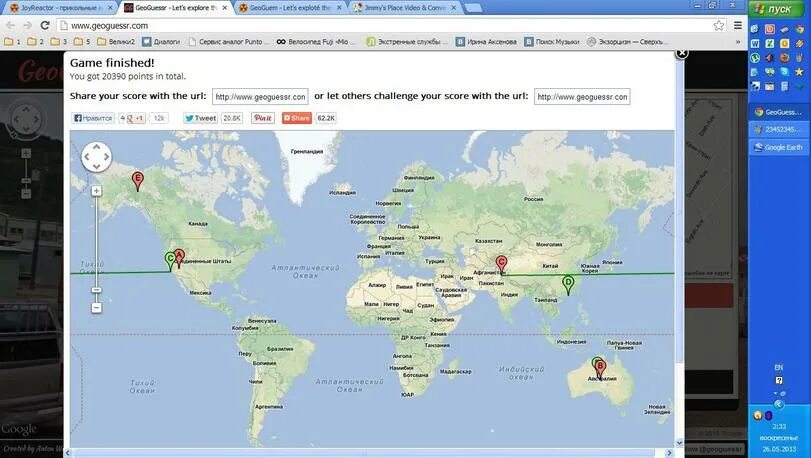Launch Excel from the quick launch icons
Screen dimensions: 811x458
pos(770,43)
